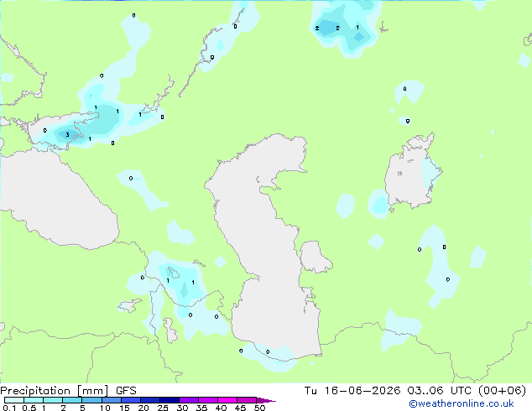Click the purple arrow above 50 mm
Screen dimensions: 532x411
click(x=266, y=400)
